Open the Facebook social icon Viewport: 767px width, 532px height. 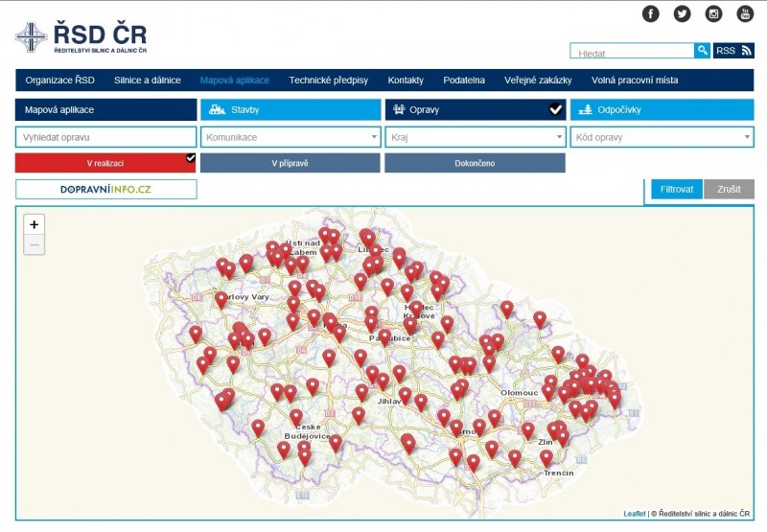tap(650, 13)
